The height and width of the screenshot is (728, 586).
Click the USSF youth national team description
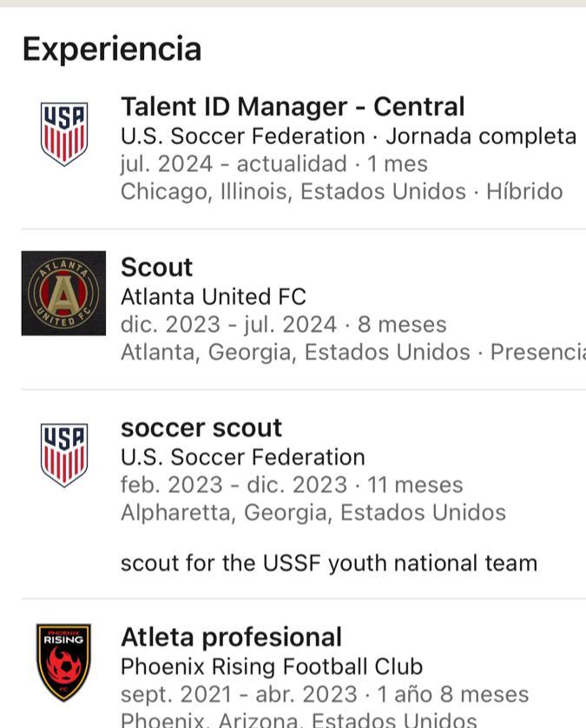click(x=328, y=563)
